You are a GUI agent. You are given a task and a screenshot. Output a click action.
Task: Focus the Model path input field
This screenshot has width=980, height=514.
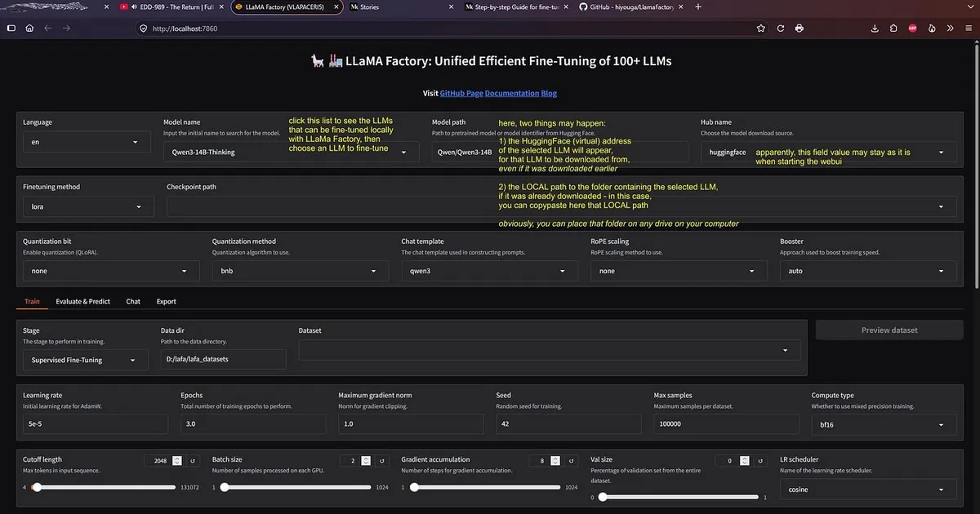click(x=559, y=152)
